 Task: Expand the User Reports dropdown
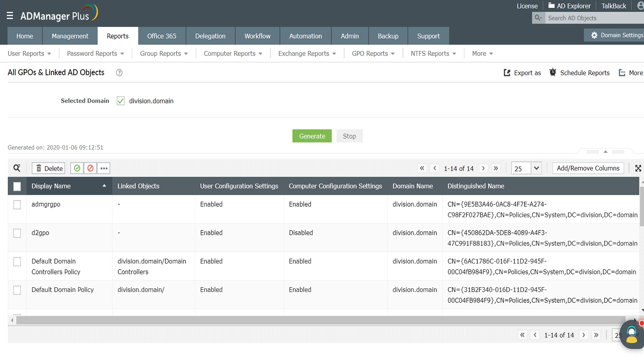[x=29, y=53]
